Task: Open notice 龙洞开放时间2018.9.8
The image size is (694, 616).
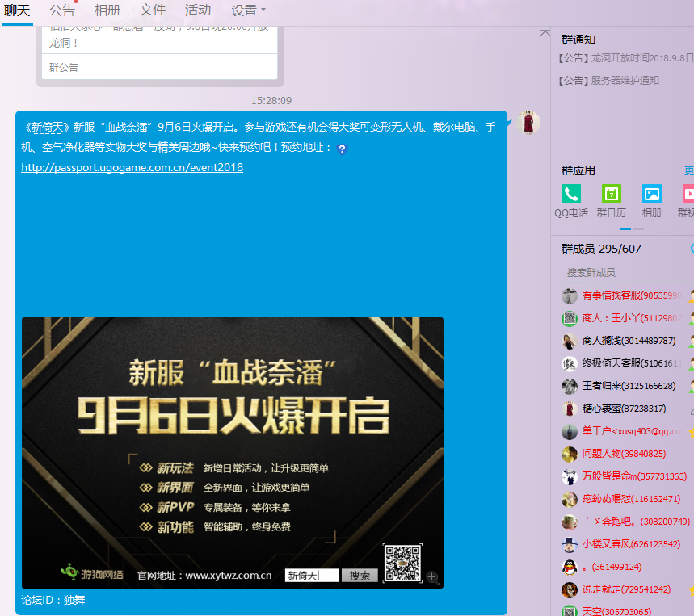Action: click(625, 58)
